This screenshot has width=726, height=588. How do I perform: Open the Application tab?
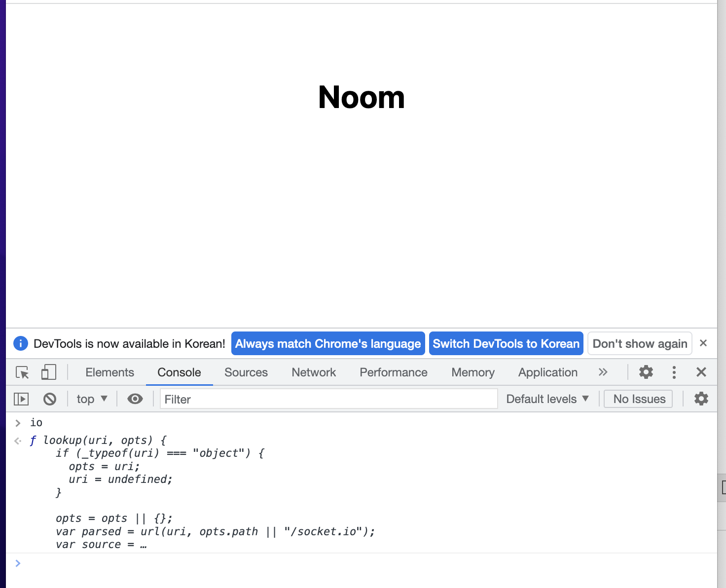(x=548, y=372)
